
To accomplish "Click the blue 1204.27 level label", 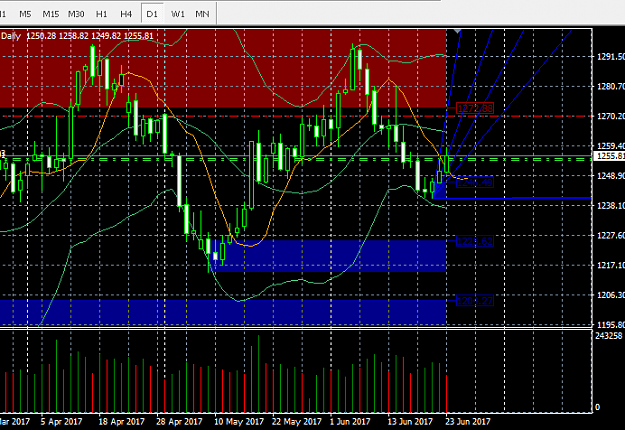I will point(475,300).
